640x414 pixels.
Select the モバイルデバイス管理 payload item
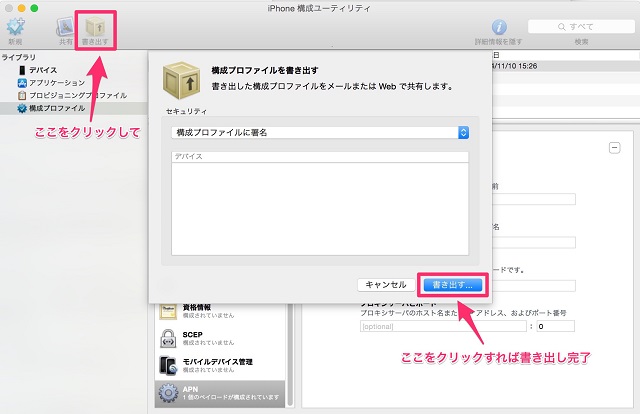(x=220, y=365)
